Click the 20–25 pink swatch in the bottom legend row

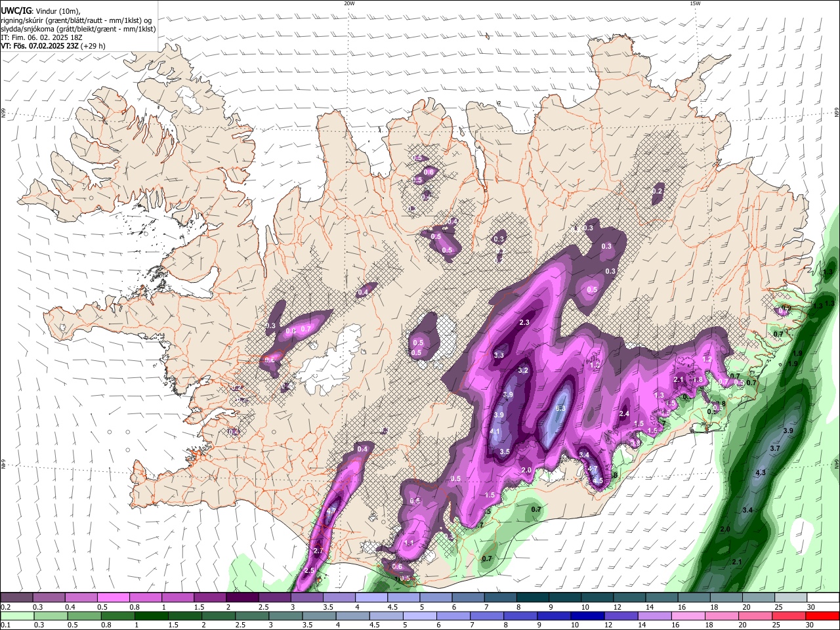755,616
